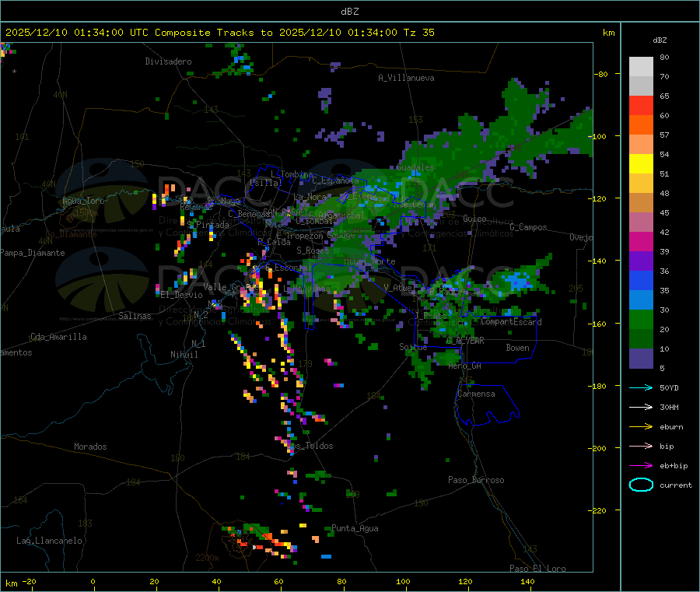This screenshot has height=592, width=700.
Task: Click the 'dBZ' legend heading
Action: (660, 40)
